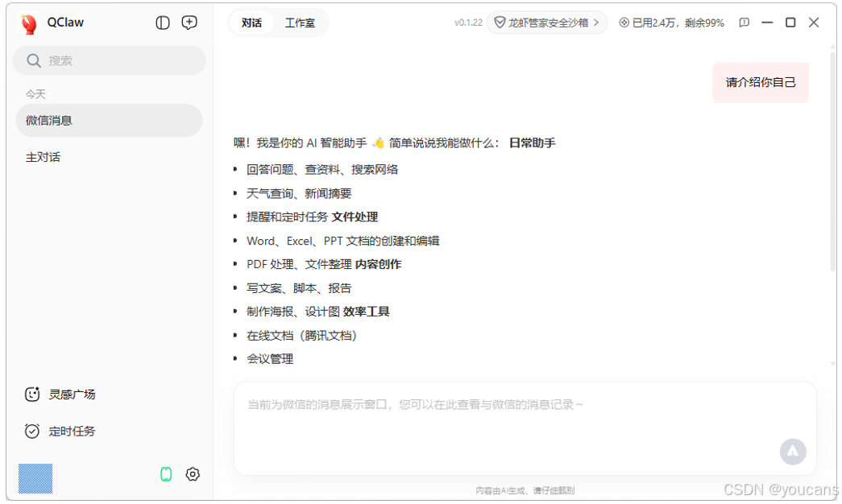Open settings gear icon
The image size is (842, 504).
click(193, 474)
